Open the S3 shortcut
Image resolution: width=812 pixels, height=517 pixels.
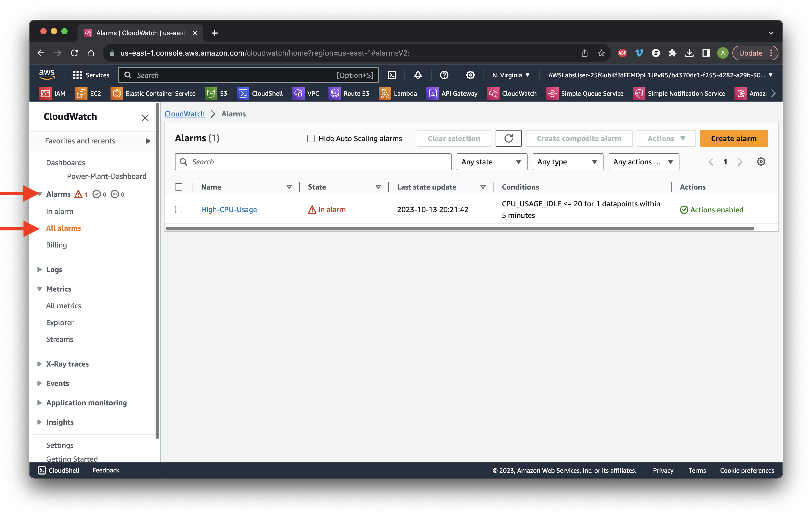coord(216,94)
